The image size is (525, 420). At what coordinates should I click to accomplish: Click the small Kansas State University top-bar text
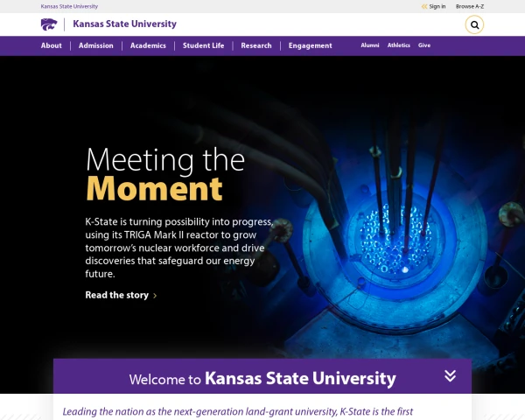[69, 6]
